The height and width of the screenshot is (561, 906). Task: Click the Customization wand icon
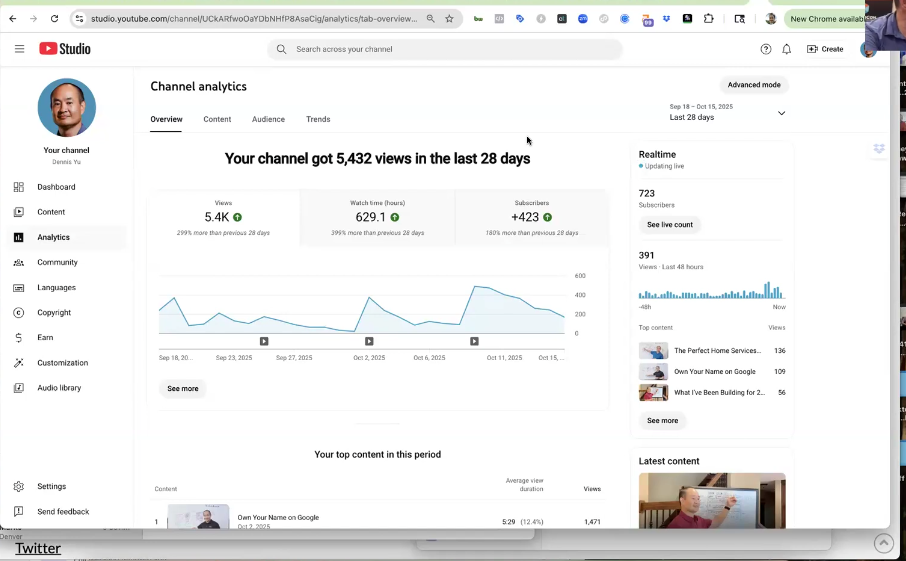18,363
